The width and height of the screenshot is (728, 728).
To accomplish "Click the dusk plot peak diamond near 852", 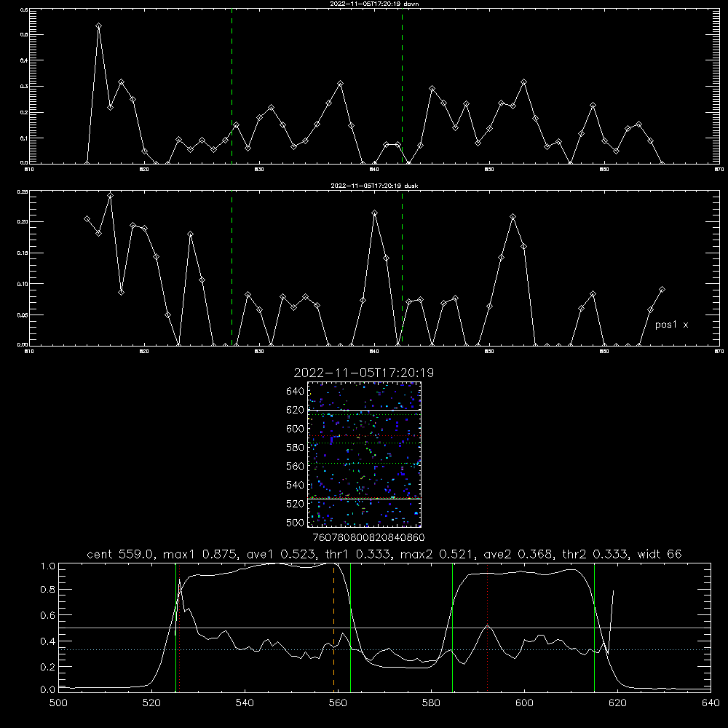I will [513, 217].
